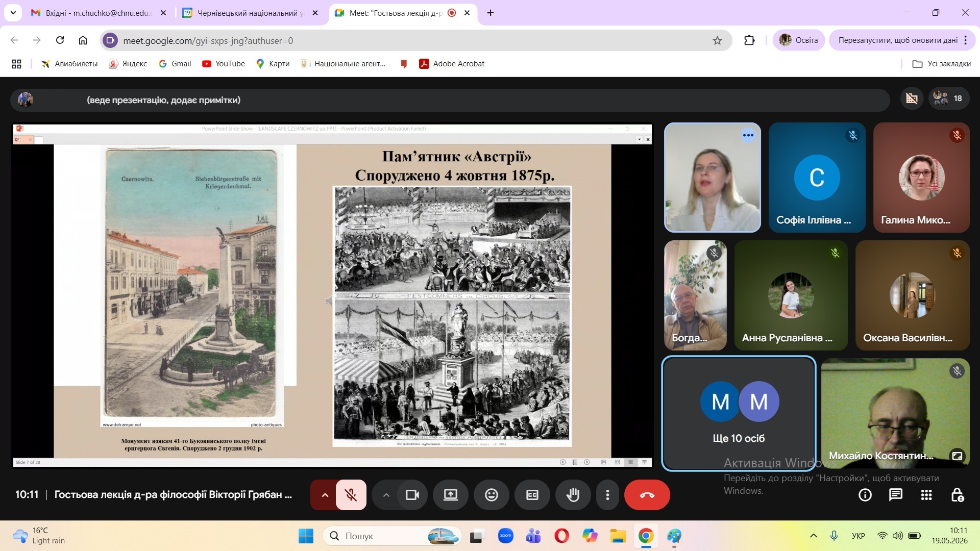Open the YouTube bookmark

(224, 64)
